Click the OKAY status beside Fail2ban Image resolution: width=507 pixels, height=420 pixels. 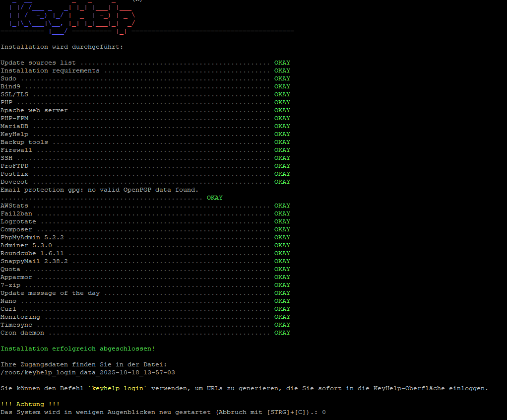282,213
